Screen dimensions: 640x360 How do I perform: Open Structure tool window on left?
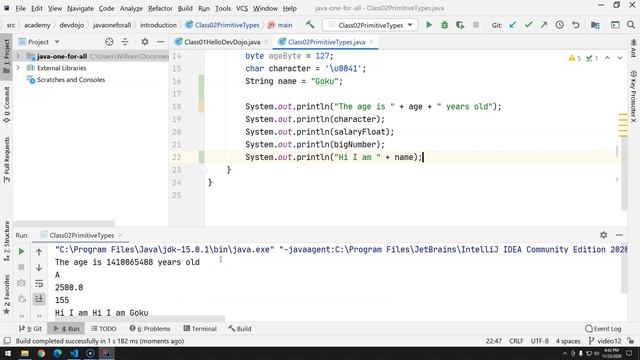(6, 241)
